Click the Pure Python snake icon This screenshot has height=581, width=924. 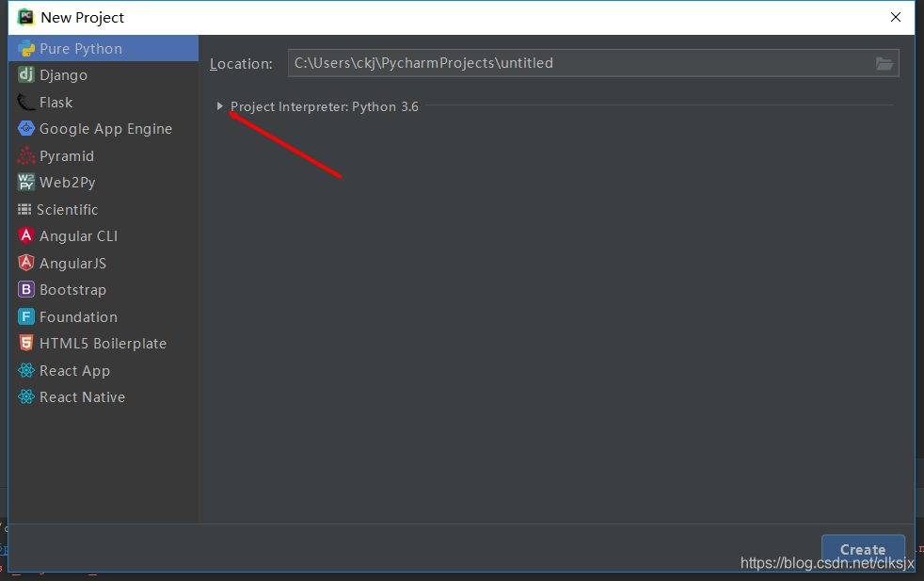26,48
